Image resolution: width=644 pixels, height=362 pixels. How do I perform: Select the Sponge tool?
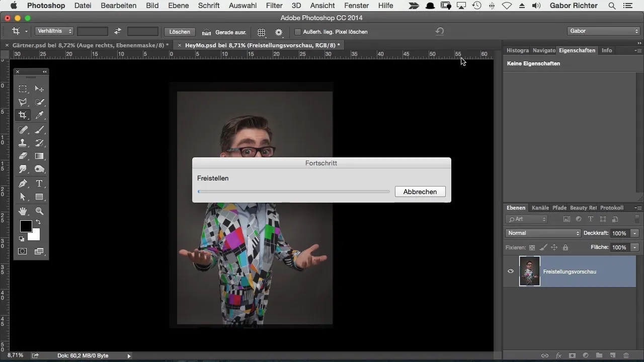coord(39,169)
